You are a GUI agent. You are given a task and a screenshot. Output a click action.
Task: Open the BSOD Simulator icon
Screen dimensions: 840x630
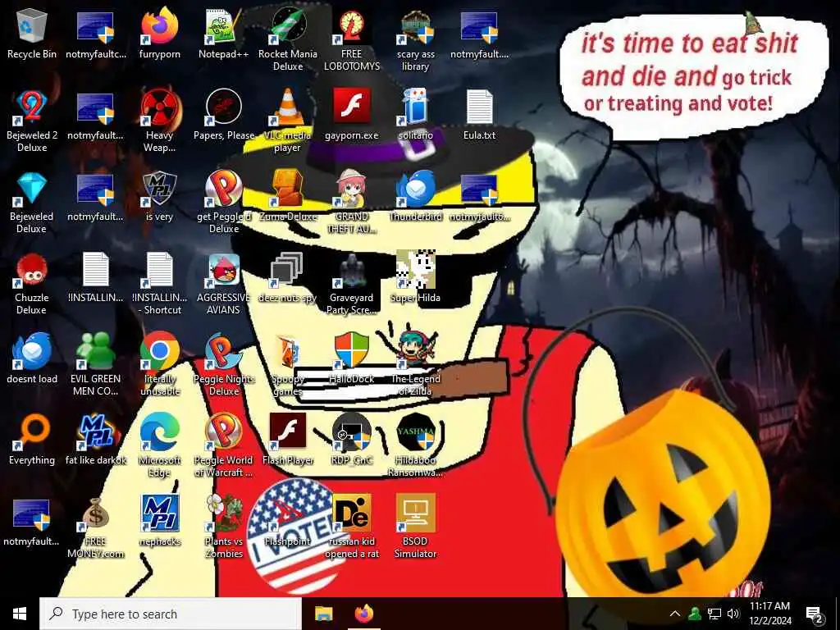pos(415,514)
